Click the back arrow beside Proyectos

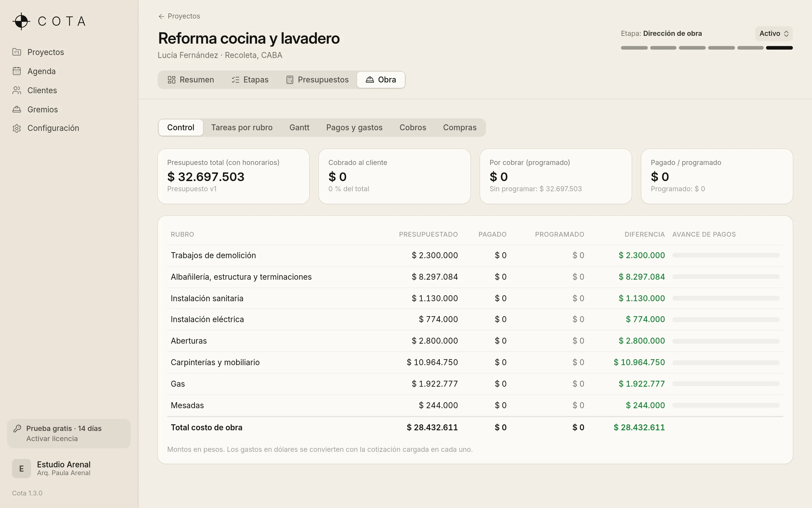[162, 16]
